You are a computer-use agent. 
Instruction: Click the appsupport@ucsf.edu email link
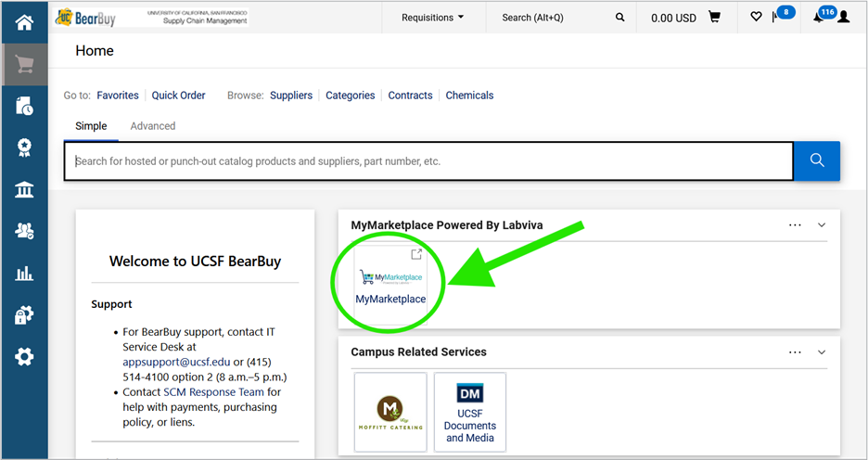[176, 362]
